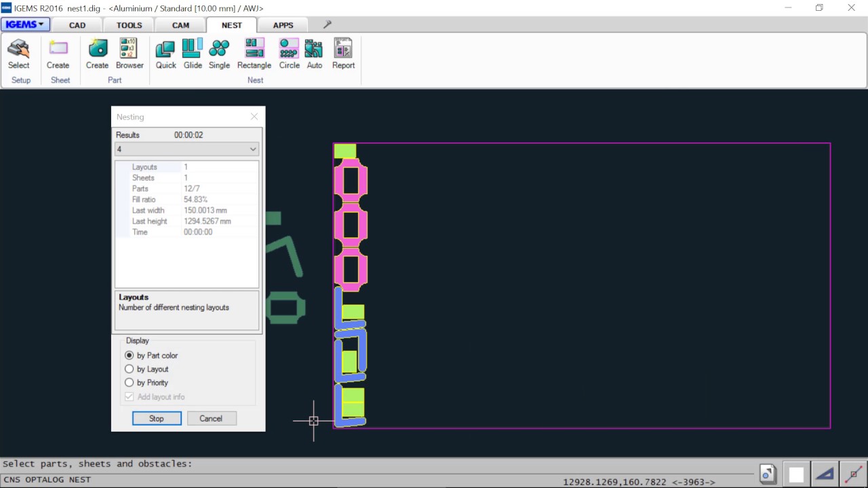Click the Create sheet icon

[x=58, y=54]
